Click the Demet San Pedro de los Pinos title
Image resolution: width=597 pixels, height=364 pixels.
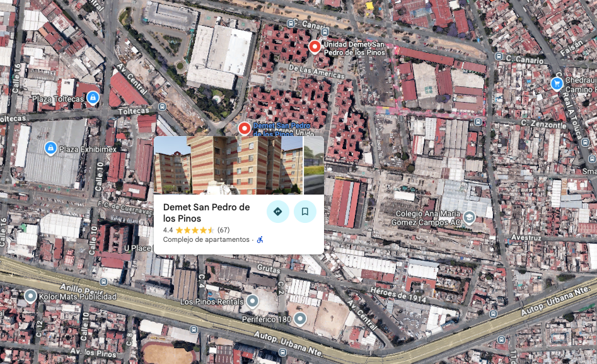(206, 213)
